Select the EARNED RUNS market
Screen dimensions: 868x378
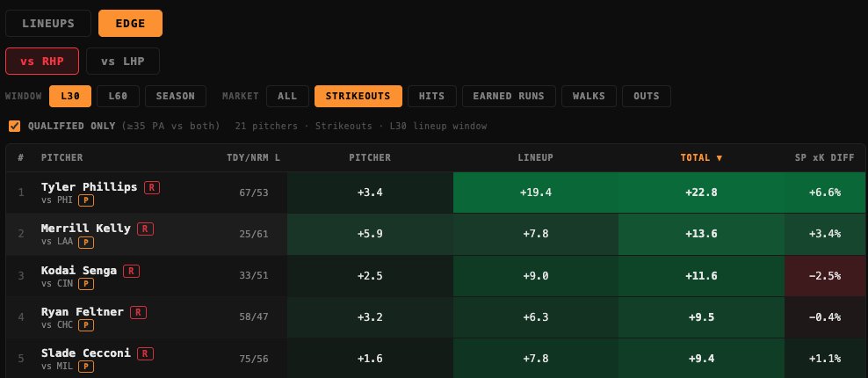(x=509, y=96)
